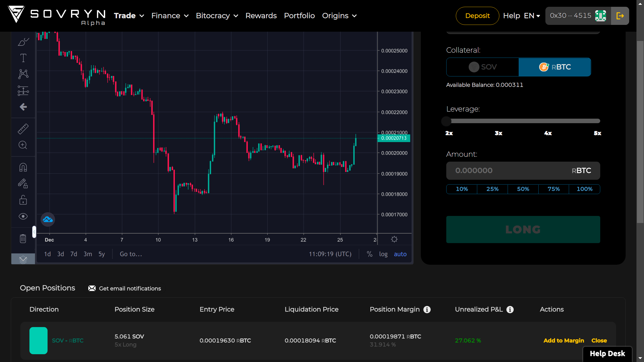The height and width of the screenshot is (362, 644).
Task: Set chart range to 1d
Action: [x=47, y=254]
